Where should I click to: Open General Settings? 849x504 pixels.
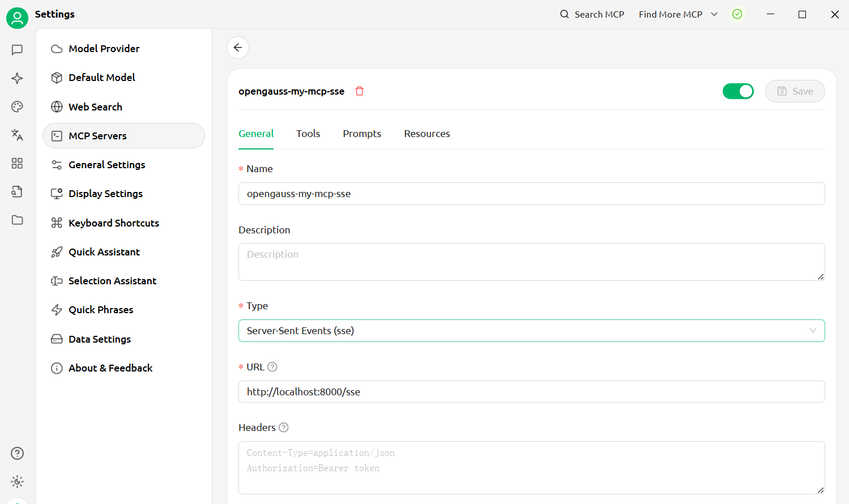tap(123, 165)
